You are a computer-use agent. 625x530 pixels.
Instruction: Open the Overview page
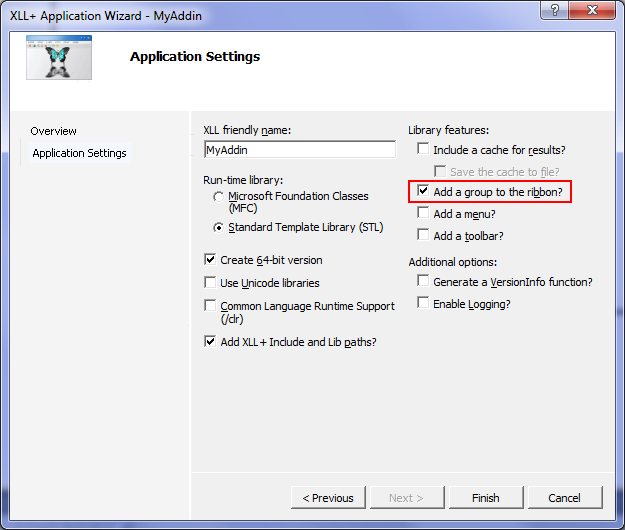tap(53, 131)
